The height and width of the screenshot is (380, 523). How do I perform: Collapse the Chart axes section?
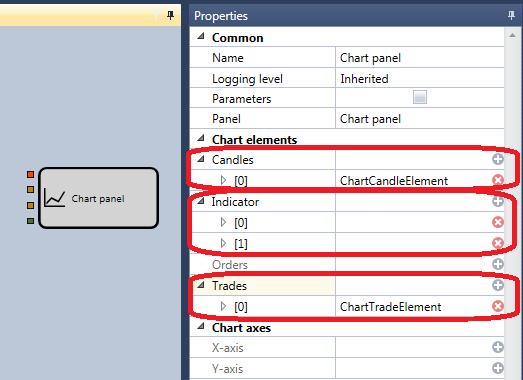coord(200,327)
